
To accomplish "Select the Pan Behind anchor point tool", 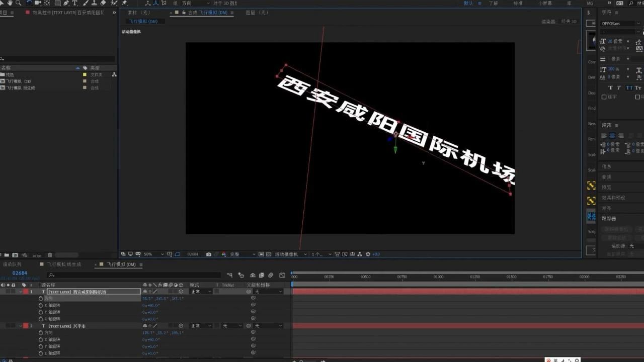I will point(47,3).
